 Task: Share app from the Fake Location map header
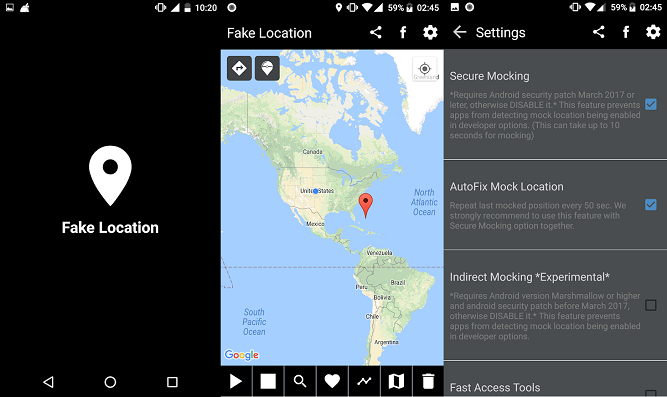(x=376, y=32)
